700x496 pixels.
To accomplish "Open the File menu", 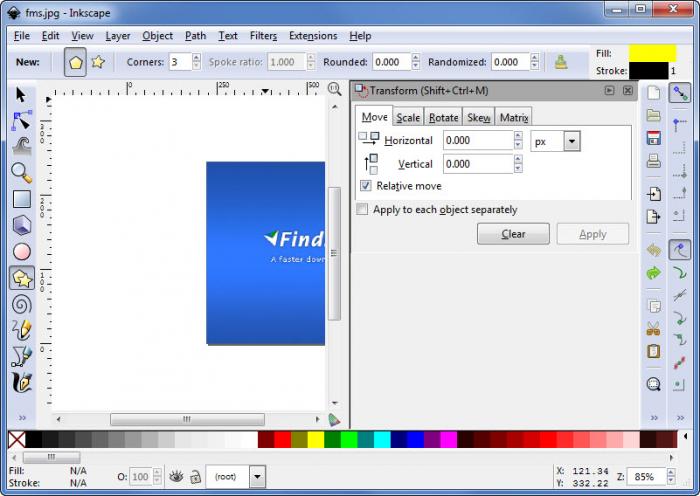I will (22, 36).
